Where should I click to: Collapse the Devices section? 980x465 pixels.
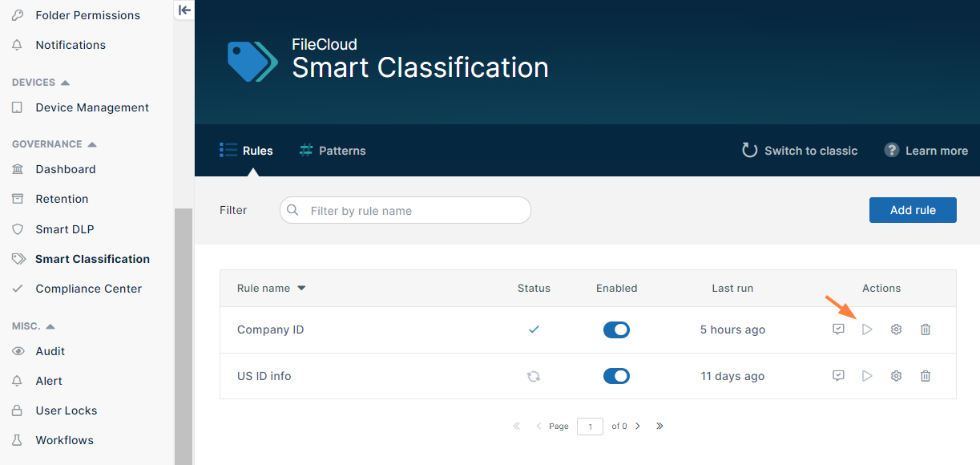(x=65, y=83)
